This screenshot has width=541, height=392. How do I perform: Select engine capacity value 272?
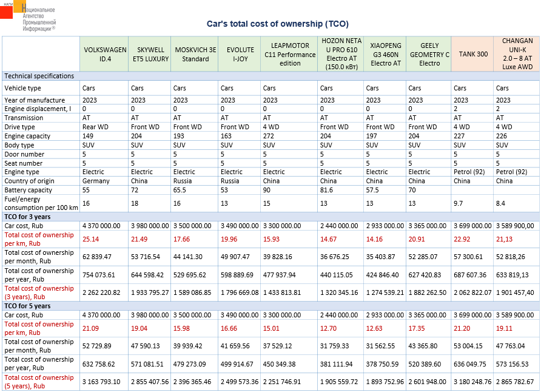coord(269,136)
